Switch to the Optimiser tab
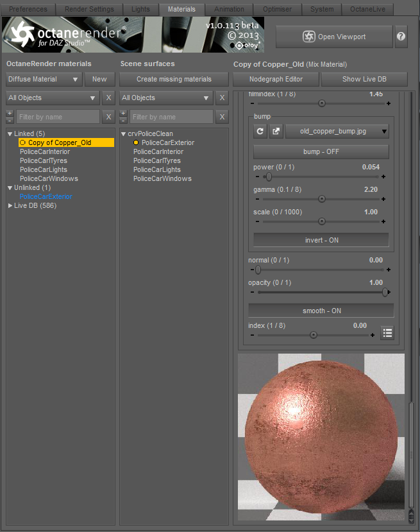 tap(277, 9)
